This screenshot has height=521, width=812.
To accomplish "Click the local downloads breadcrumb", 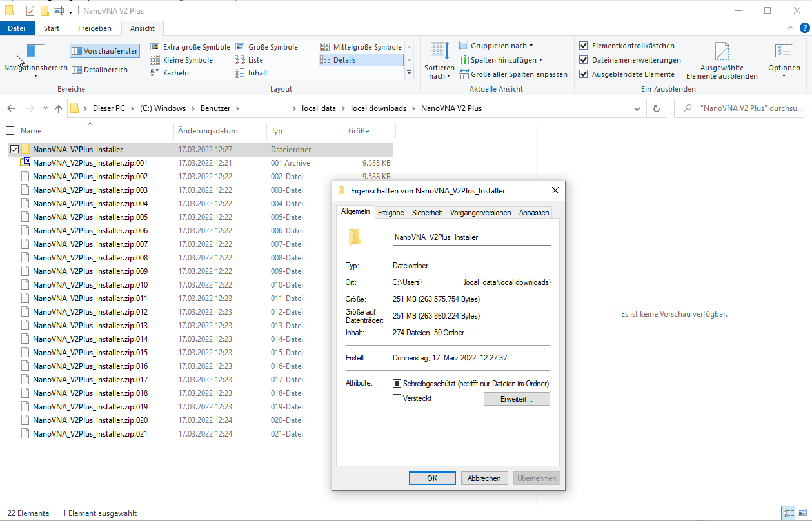I will click(x=379, y=108).
